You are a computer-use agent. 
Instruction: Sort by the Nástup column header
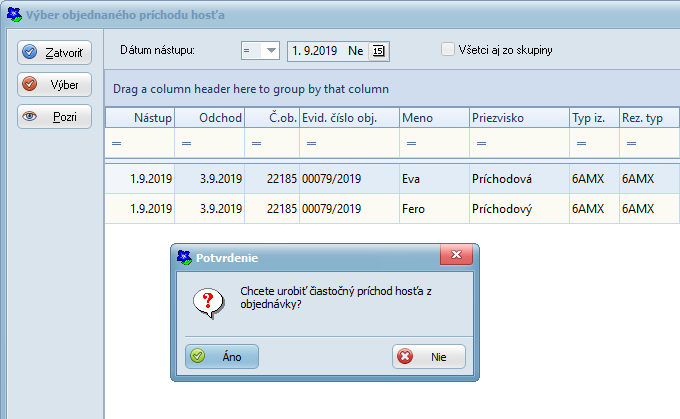[x=140, y=118]
